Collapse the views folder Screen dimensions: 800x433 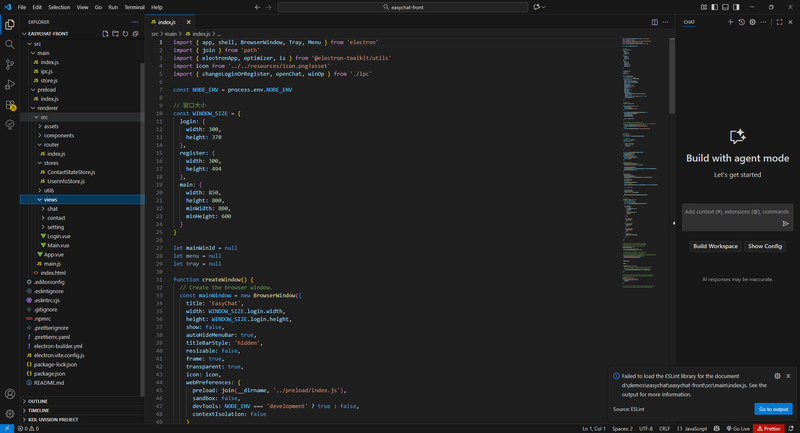pyautogui.click(x=50, y=199)
